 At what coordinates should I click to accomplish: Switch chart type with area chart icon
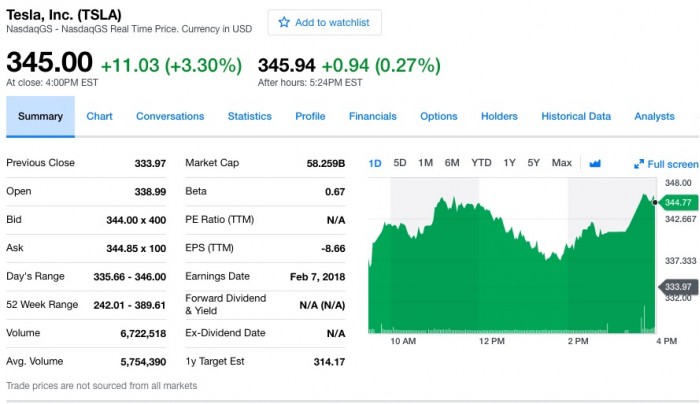click(x=595, y=163)
